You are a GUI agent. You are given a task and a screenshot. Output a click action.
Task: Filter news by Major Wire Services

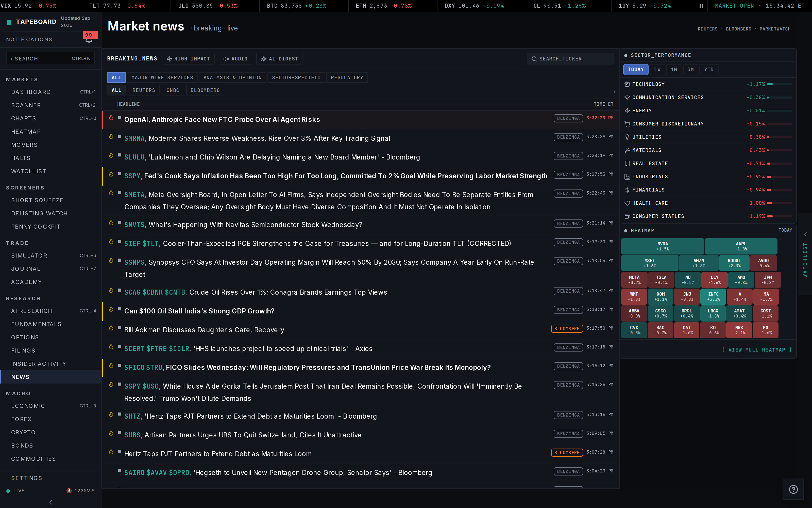(x=162, y=78)
